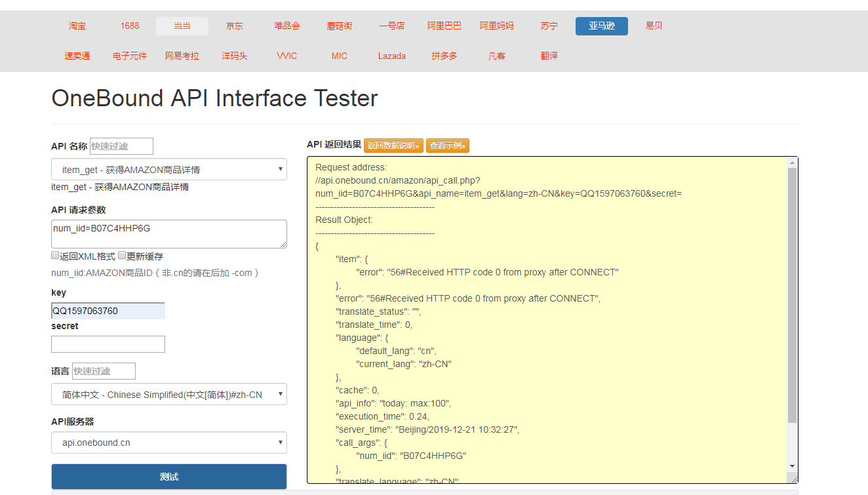Click the OneBound API Interface Tester heading
Image resolution: width=868 pixels, height=495 pixels.
215,98
